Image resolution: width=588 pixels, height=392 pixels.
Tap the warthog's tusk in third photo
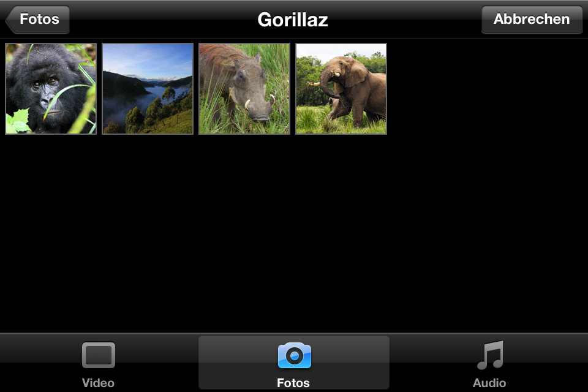coord(247,104)
